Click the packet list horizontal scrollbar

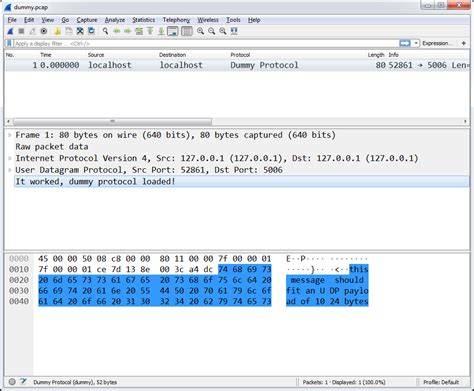pyautogui.click(x=112, y=121)
